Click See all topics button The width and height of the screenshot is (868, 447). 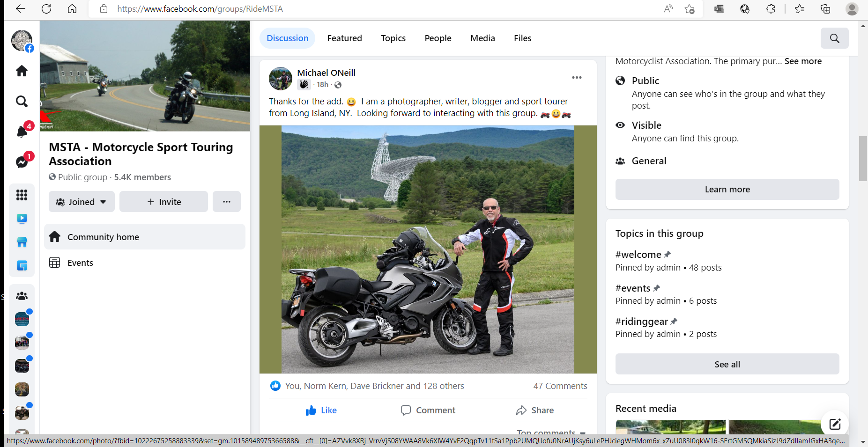click(x=727, y=364)
